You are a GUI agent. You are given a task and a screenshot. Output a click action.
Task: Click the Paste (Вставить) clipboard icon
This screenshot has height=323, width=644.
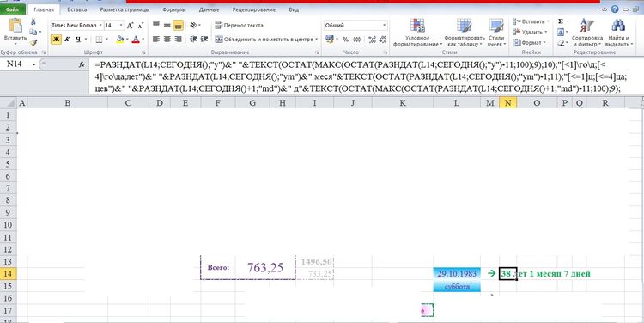pyautogui.click(x=15, y=27)
